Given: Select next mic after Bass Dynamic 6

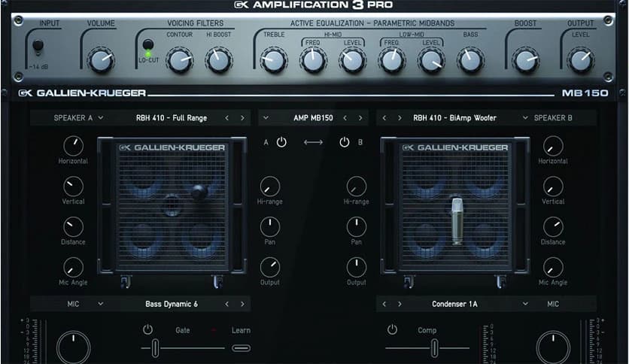Looking at the screenshot, I should (x=242, y=304).
